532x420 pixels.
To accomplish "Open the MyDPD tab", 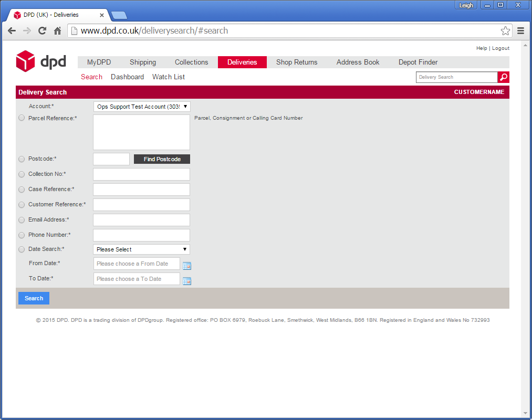I will pos(99,62).
